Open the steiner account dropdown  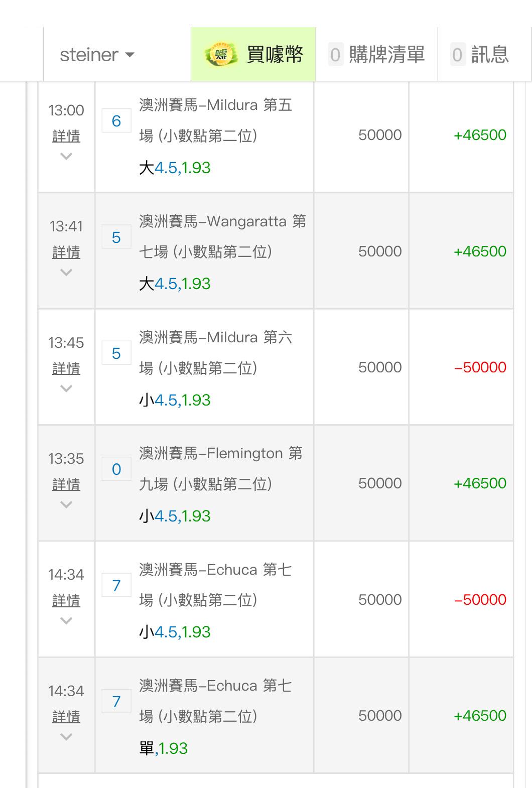pos(97,55)
